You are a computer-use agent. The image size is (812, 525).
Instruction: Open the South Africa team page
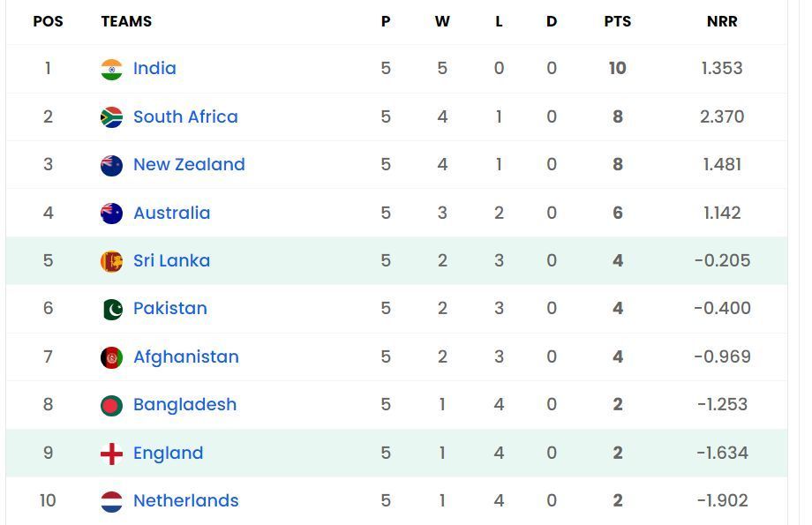coord(186,116)
